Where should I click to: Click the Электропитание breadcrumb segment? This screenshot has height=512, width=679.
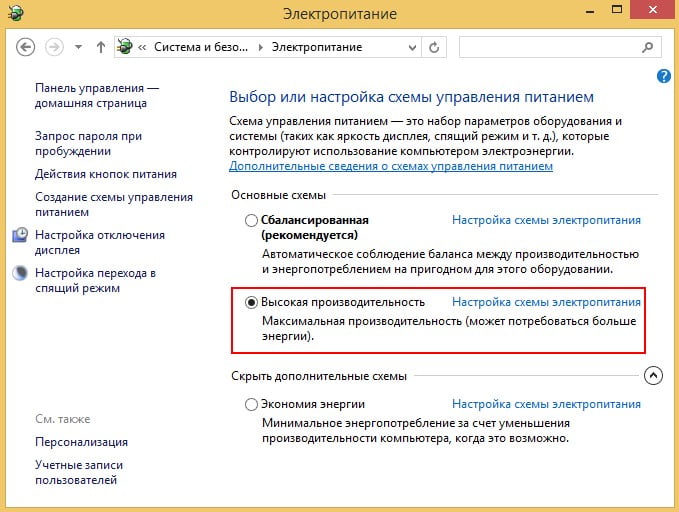pos(315,47)
